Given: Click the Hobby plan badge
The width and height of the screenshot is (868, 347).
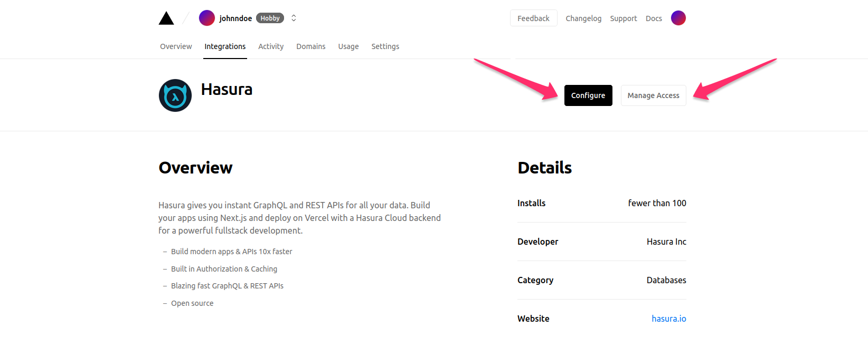Looking at the screenshot, I should (x=270, y=18).
